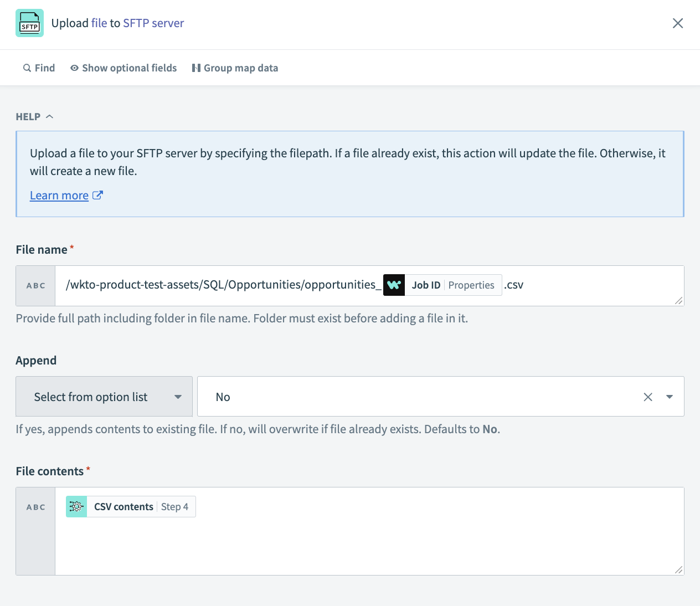
Task: Click the ABC type icon beside File name
Action: (x=35, y=285)
